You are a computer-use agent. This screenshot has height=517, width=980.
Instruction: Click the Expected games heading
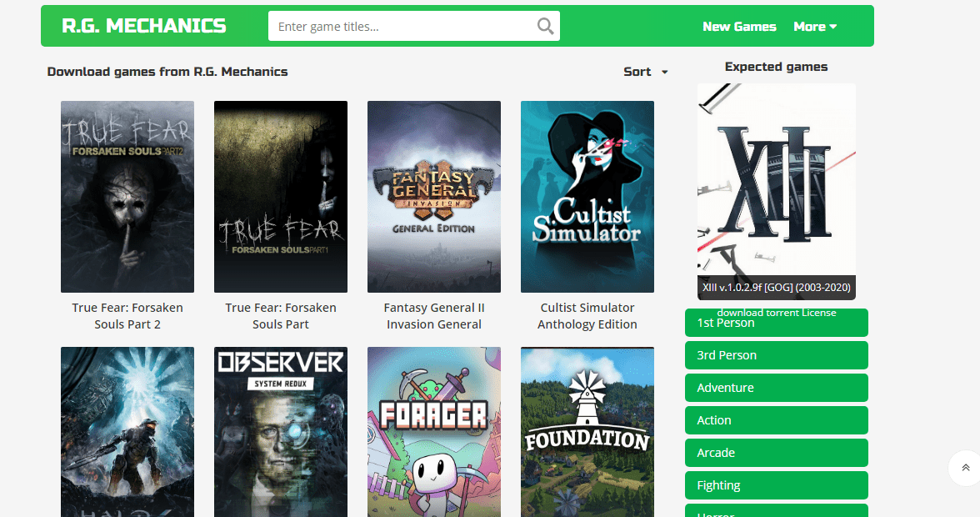point(777,67)
